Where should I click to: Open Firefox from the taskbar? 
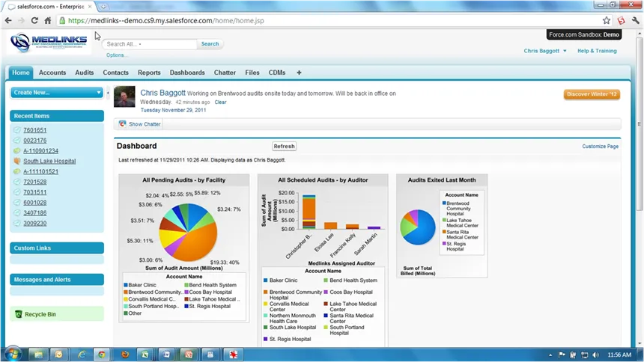point(125,355)
